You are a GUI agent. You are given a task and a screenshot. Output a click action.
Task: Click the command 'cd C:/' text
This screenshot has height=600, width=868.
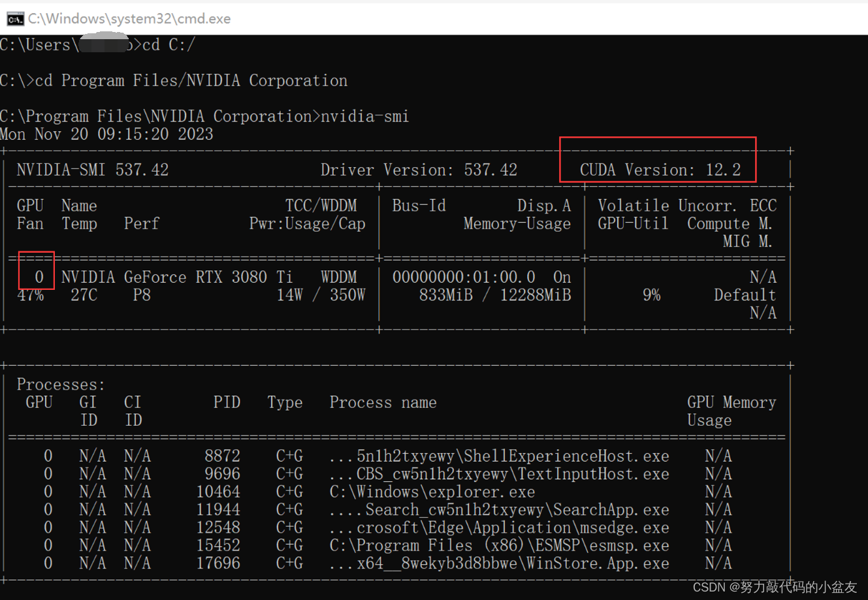click(169, 45)
